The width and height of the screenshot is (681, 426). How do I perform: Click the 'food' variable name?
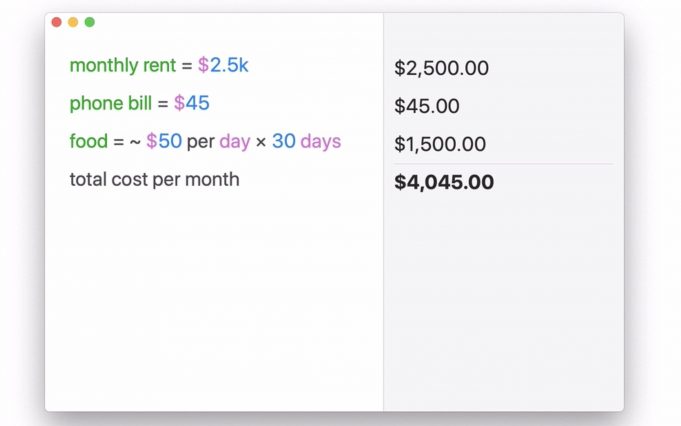pos(88,141)
